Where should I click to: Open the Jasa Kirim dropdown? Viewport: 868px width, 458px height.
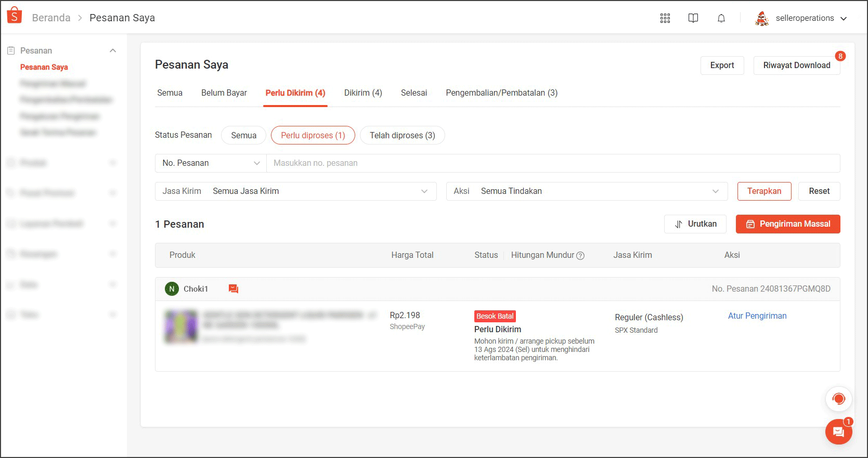[295, 191]
